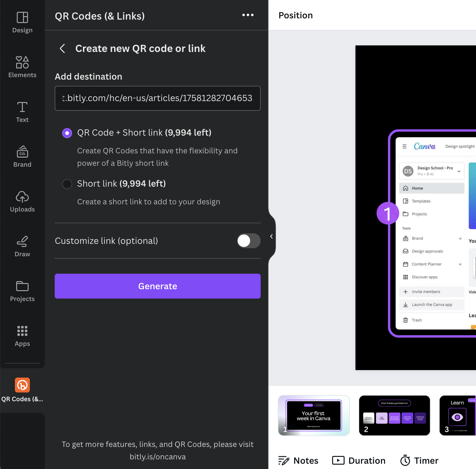Open the Brand kit panel

coord(22,157)
